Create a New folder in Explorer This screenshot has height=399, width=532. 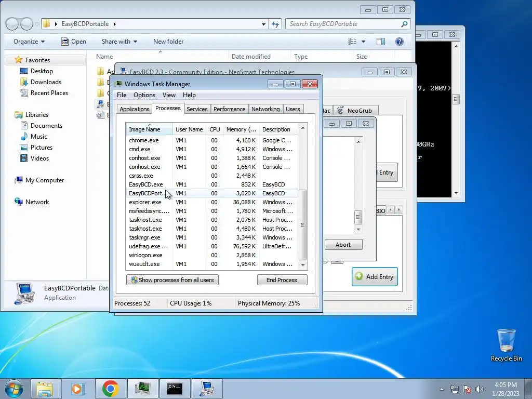[168, 42]
